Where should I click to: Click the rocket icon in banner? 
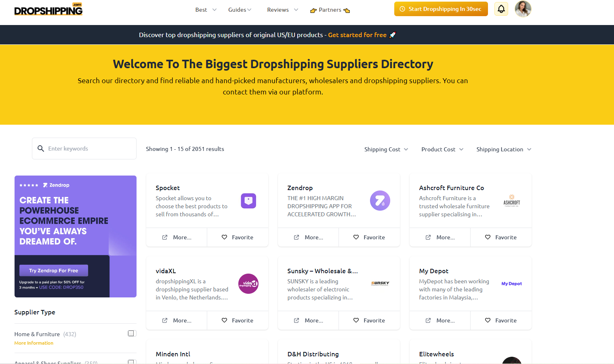(x=393, y=35)
